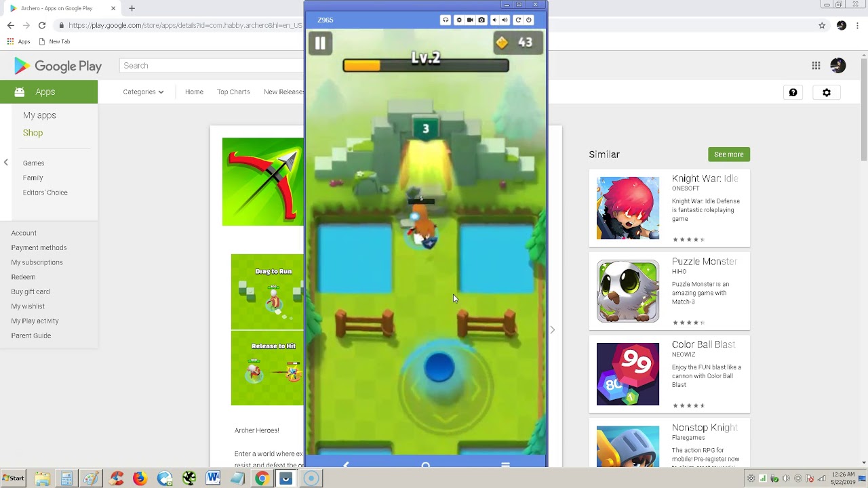
Task: Lower volume with emulator volume-down icon
Action: [494, 20]
